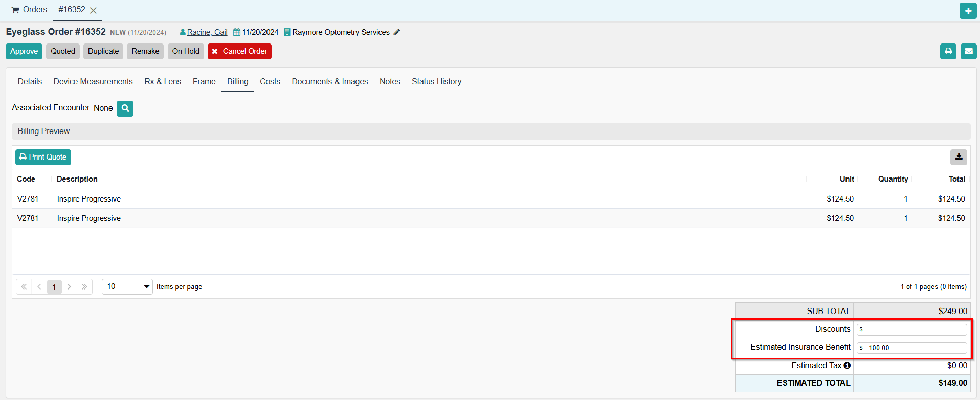Put the order On Hold
This screenshot has height=400, width=980.
tap(186, 51)
